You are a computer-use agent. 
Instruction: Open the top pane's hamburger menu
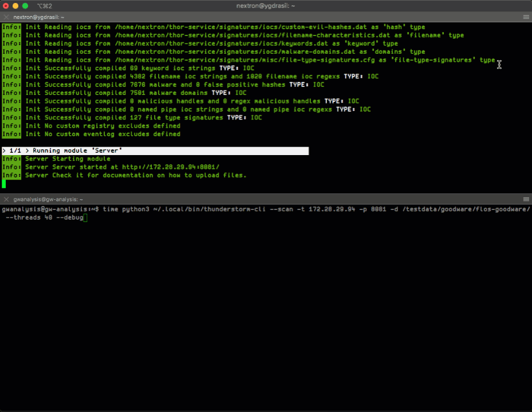pyautogui.click(x=526, y=18)
